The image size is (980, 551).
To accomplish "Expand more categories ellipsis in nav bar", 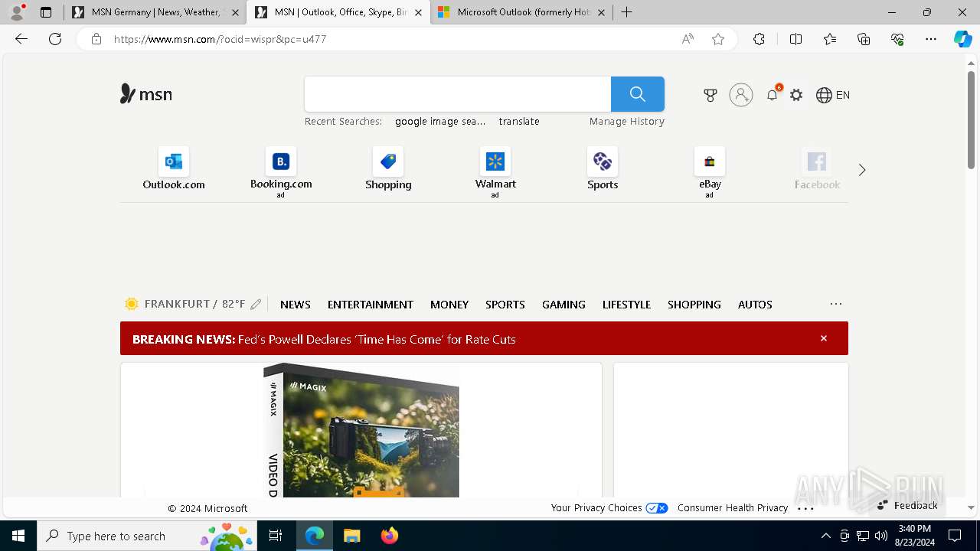I will pos(836,304).
